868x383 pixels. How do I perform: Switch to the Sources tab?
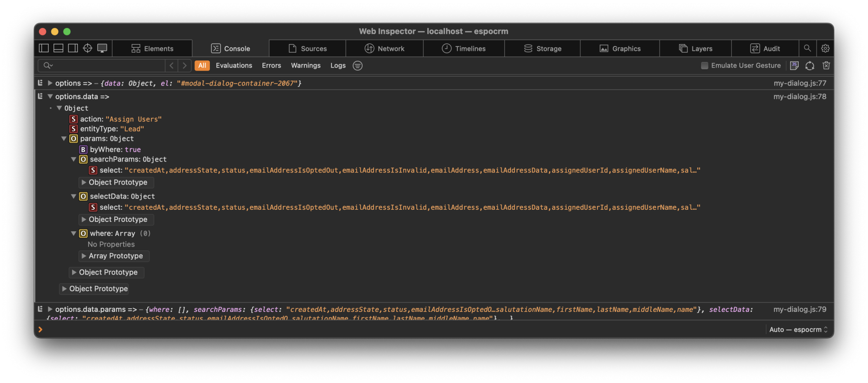pyautogui.click(x=307, y=48)
